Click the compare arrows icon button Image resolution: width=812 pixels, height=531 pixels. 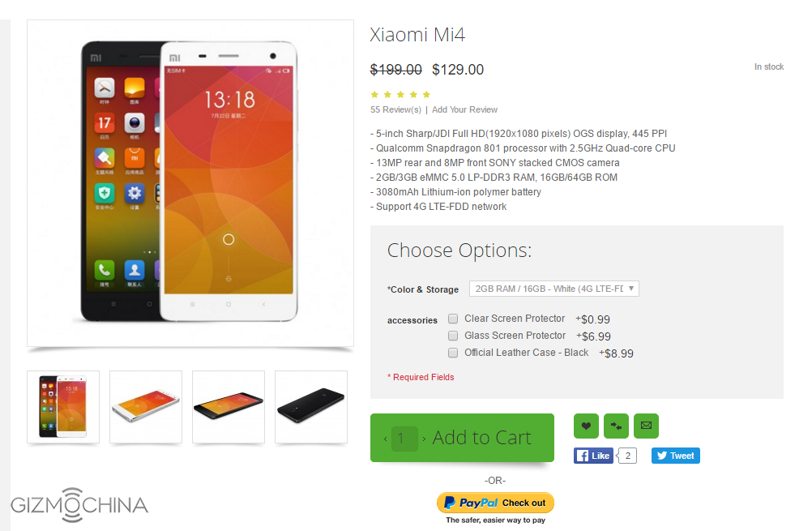coord(616,426)
